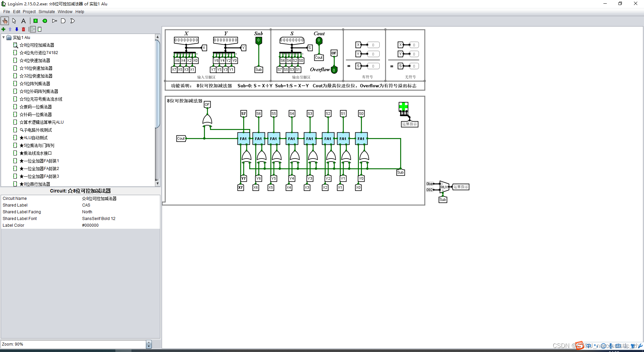Image resolution: width=644 pixels, height=352 pixels.
Task: Select ★乘法线流水接口 circuit
Action: tap(36, 153)
